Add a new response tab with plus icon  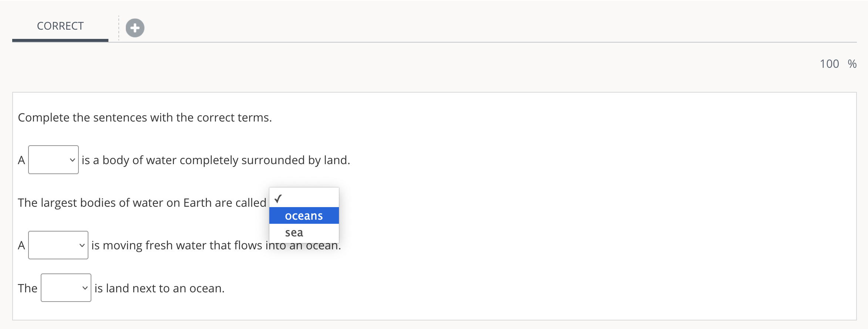(135, 28)
